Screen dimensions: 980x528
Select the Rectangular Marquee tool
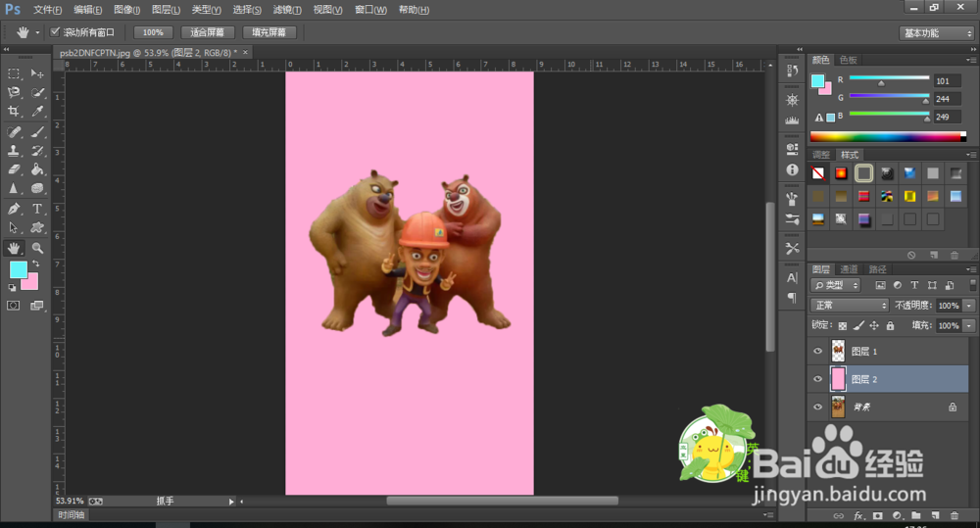click(14, 73)
